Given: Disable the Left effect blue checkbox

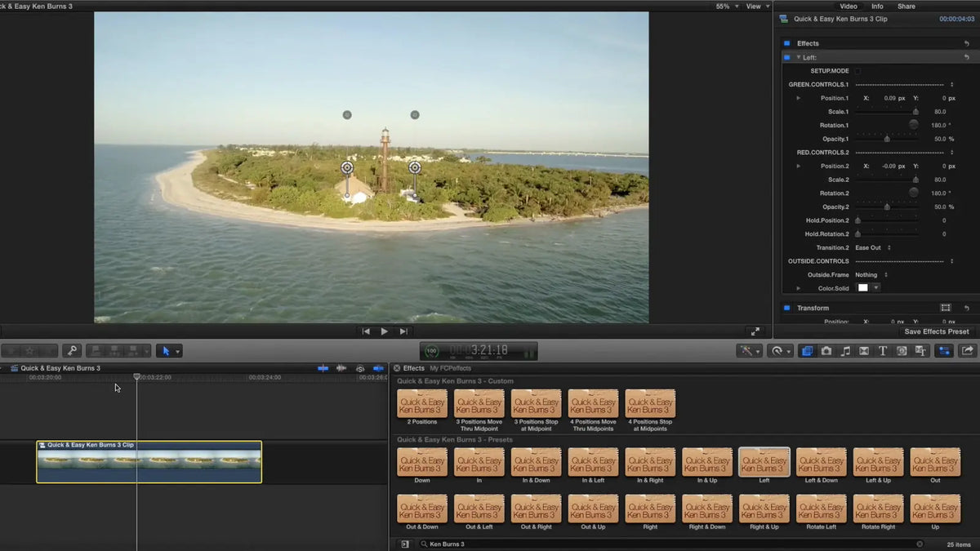Looking at the screenshot, I should [x=787, y=57].
